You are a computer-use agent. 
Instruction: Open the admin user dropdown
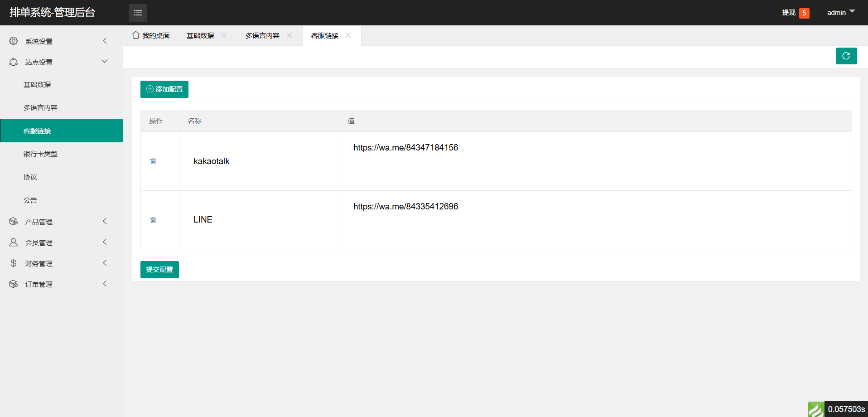pos(841,12)
